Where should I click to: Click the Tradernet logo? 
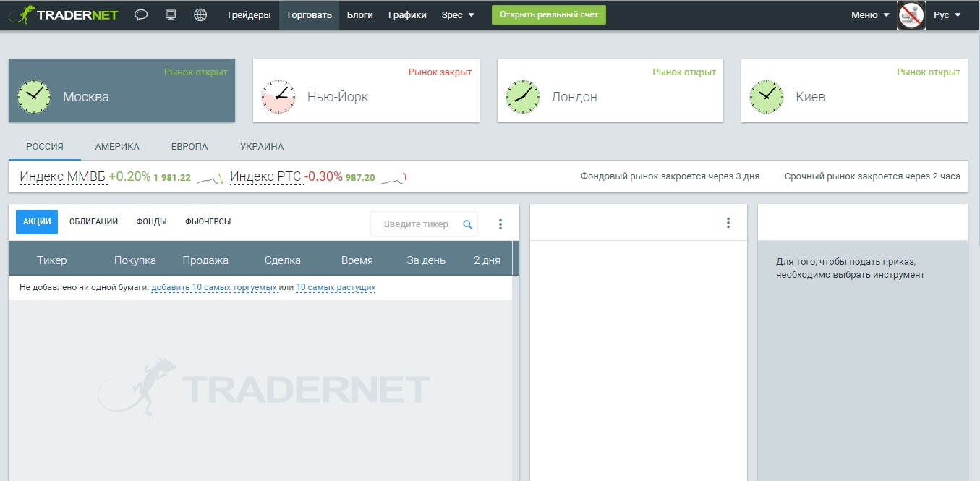pos(63,14)
